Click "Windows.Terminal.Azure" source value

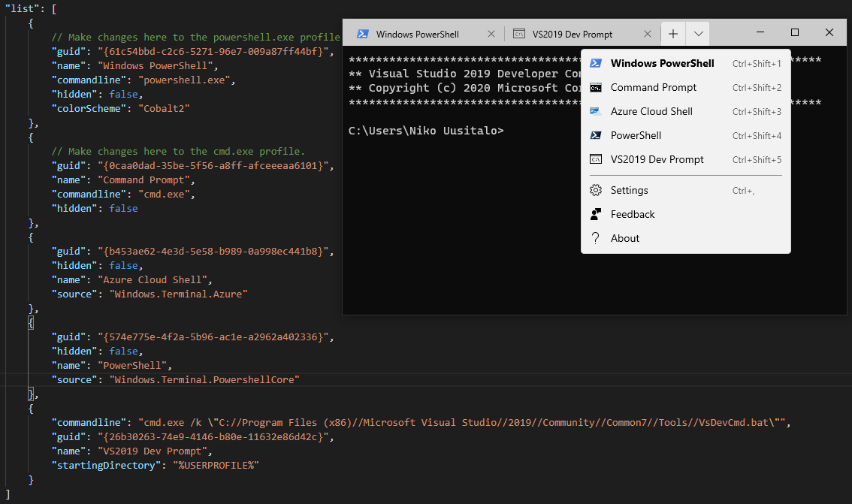[178, 294]
